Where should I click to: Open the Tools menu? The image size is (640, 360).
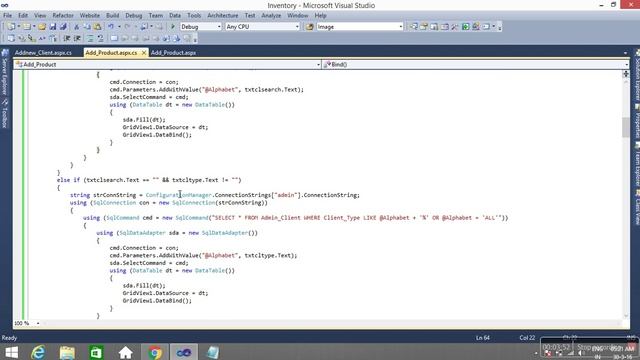click(194, 16)
